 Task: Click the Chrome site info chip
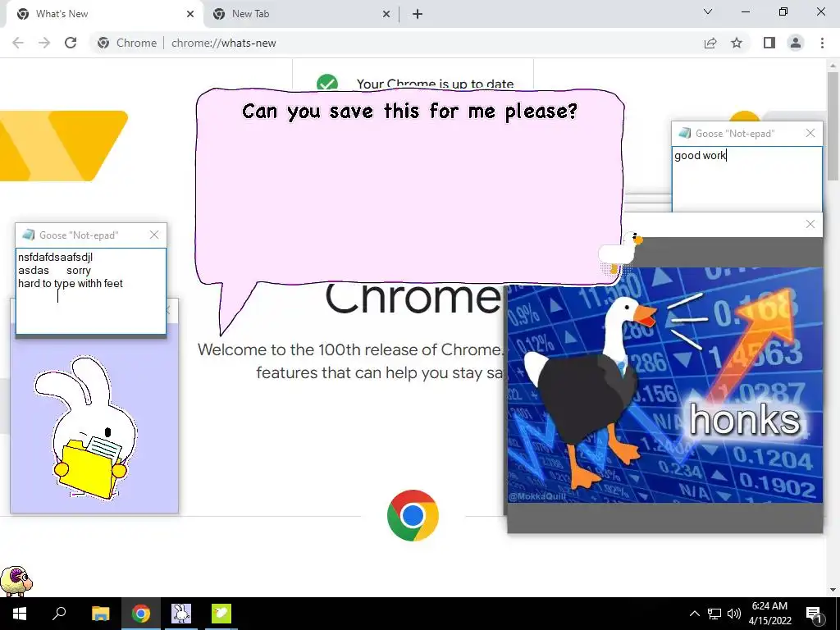[127, 43]
